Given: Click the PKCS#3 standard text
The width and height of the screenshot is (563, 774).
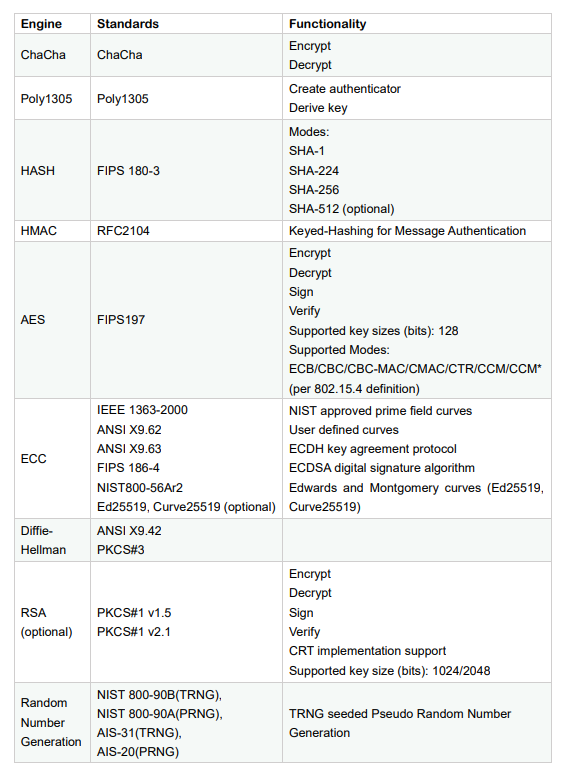Looking at the screenshot, I should click(x=120, y=550).
